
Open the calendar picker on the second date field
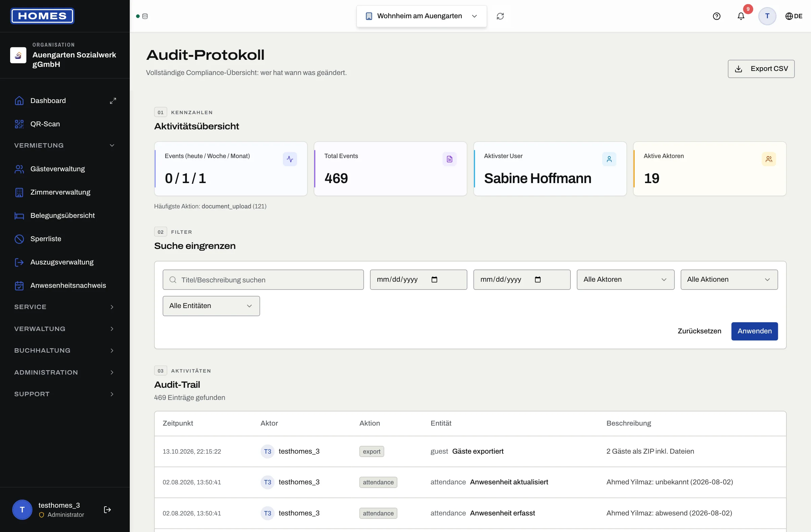(537, 280)
